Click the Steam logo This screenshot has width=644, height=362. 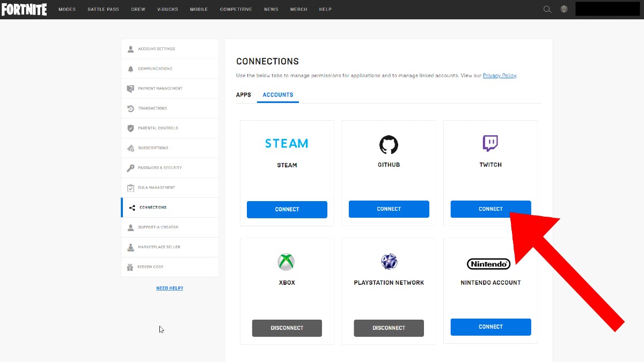point(287,144)
